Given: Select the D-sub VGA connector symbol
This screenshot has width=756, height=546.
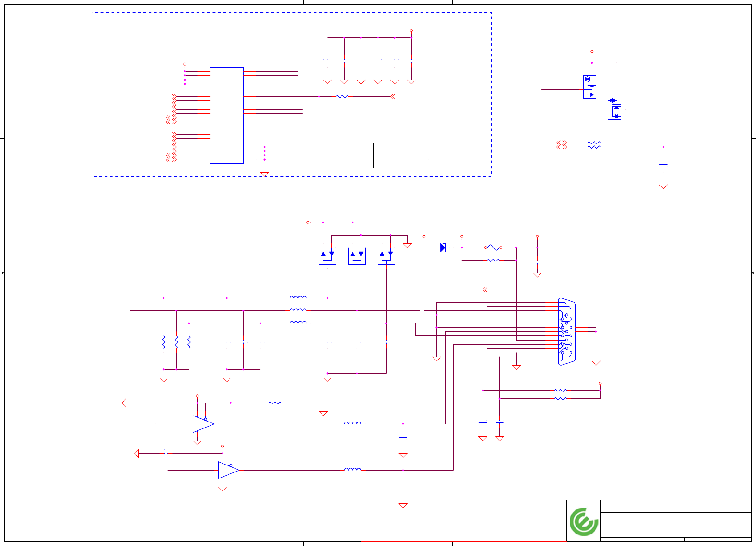Looking at the screenshot, I should coord(567,332).
